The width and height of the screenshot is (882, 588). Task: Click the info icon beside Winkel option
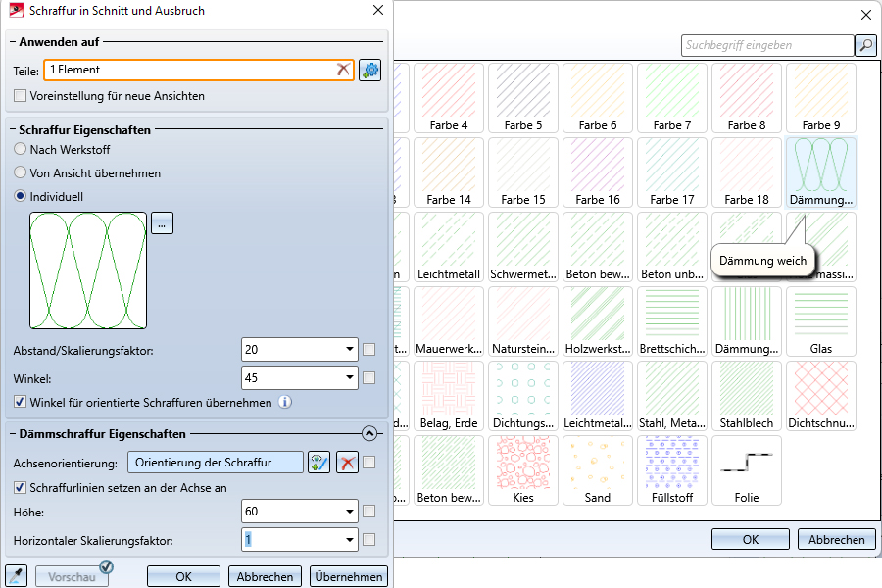coord(284,402)
